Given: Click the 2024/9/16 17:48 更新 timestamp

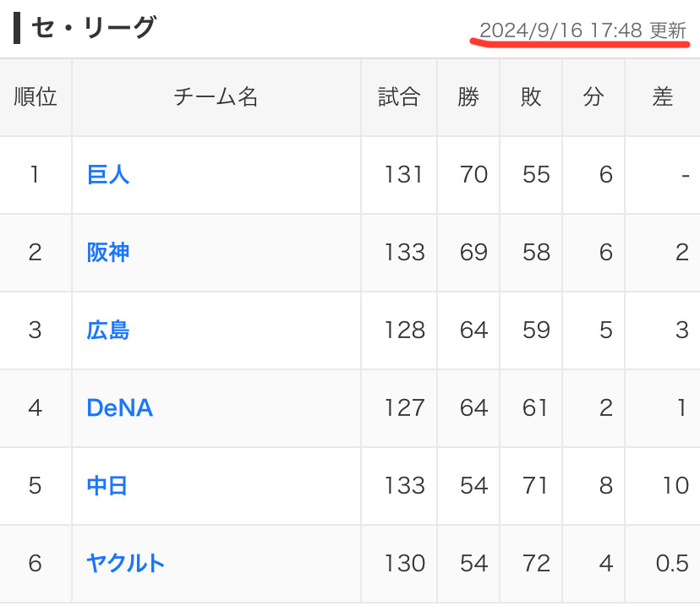Looking at the screenshot, I should click(x=582, y=31).
